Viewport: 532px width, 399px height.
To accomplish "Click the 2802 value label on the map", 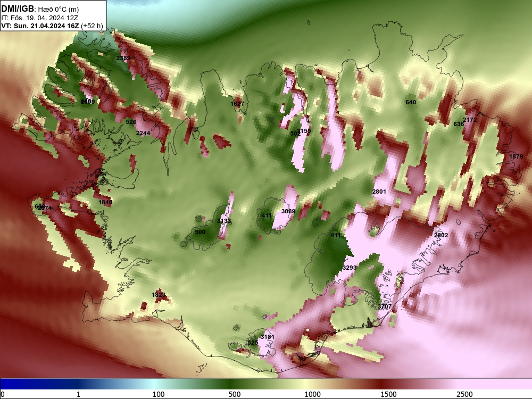I will click(441, 235).
